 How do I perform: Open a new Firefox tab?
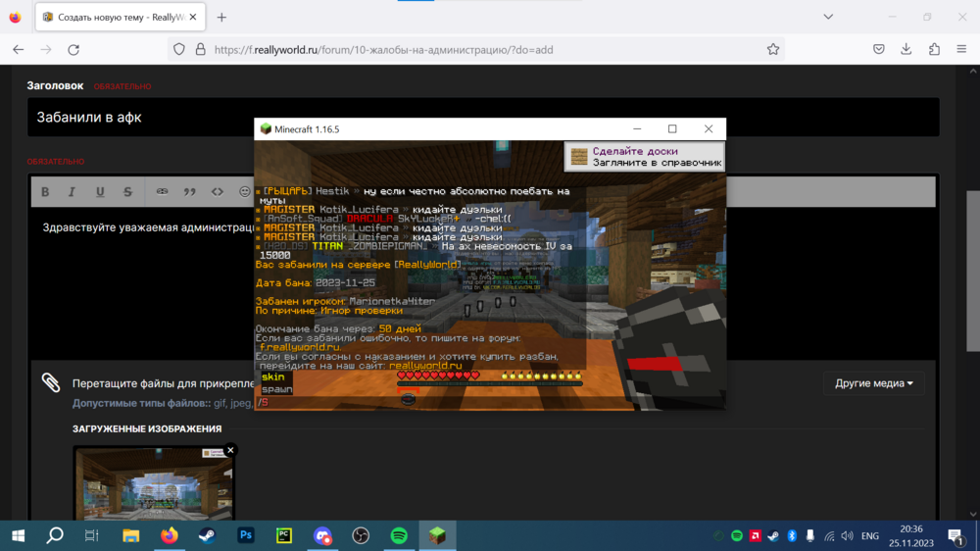221,18
